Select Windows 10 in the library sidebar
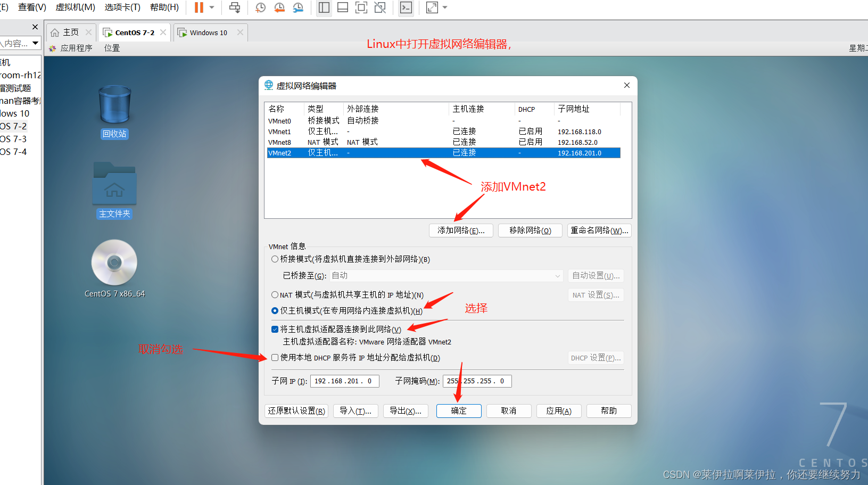 click(15, 113)
